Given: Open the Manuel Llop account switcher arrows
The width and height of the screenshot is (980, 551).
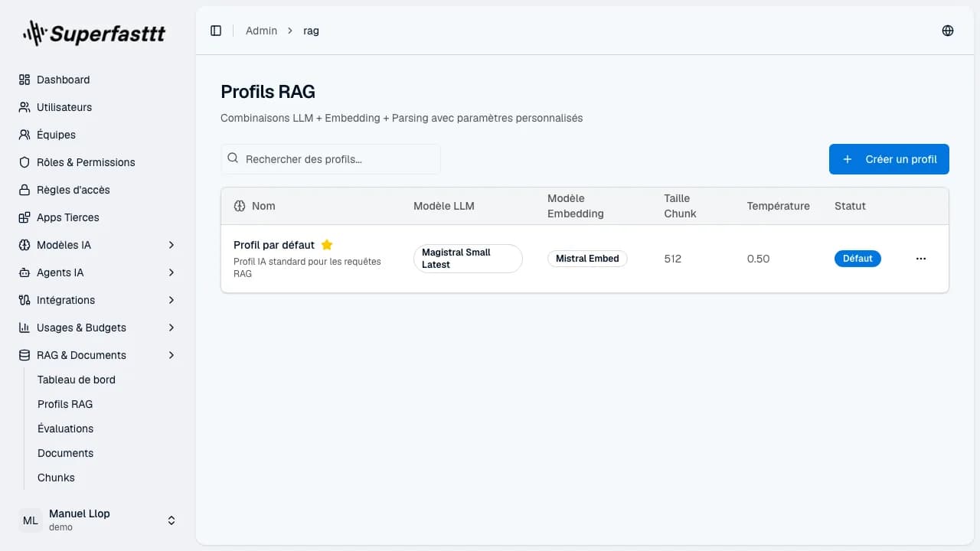Looking at the screenshot, I should [171, 520].
